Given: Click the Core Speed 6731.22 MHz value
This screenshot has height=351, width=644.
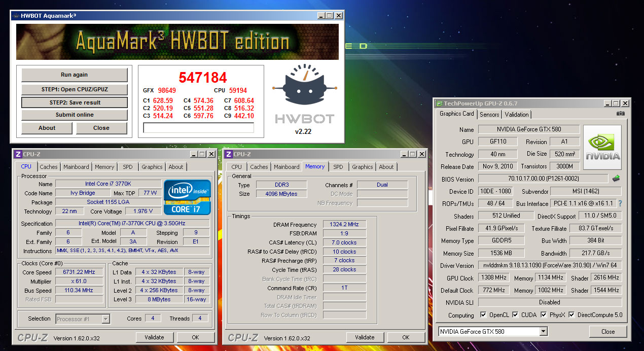Looking at the screenshot, I should point(79,272).
